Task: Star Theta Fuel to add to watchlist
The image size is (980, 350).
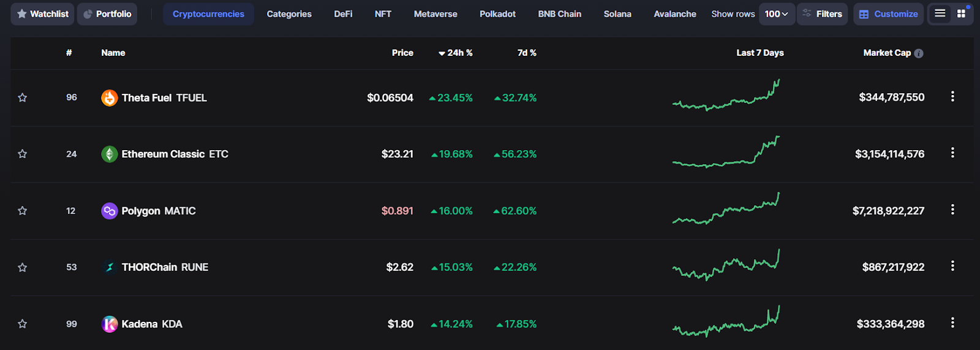Action: (x=23, y=97)
